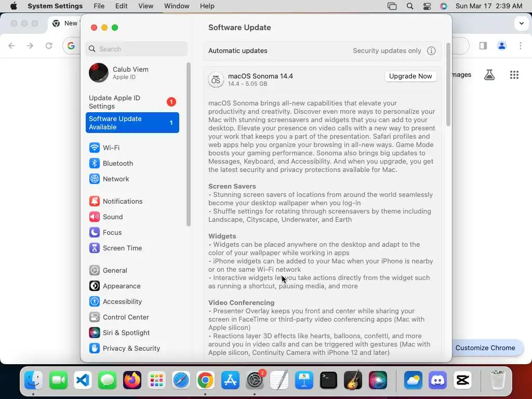Viewport: 532px width, 399px height.
Task: Click date and time in menu bar
Action: pyautogui.click(x=489, y=6)
